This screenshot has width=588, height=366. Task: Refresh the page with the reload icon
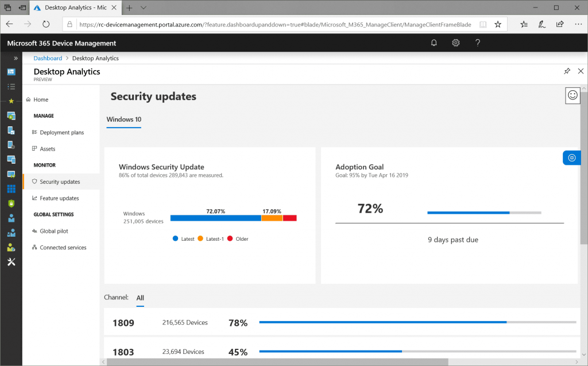(46, 24)
